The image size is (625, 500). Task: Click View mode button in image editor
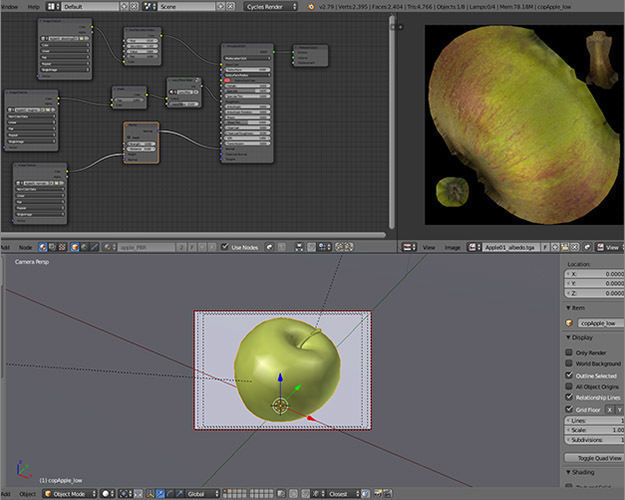tap(607, 247)
